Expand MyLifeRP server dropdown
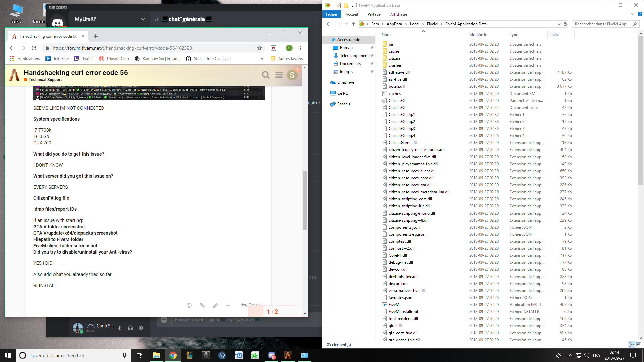This screenshot has width=644, height=362. [x=143, y=19]
